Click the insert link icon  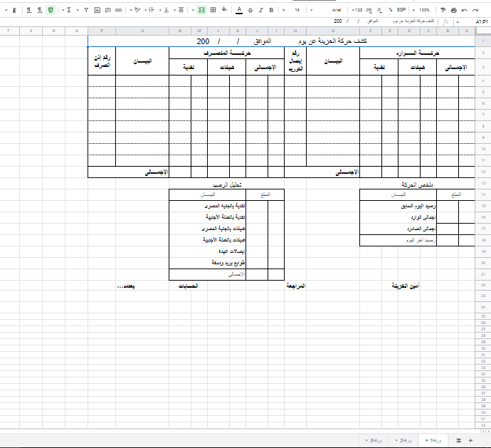pyautogui.click(x=118, y=11)
